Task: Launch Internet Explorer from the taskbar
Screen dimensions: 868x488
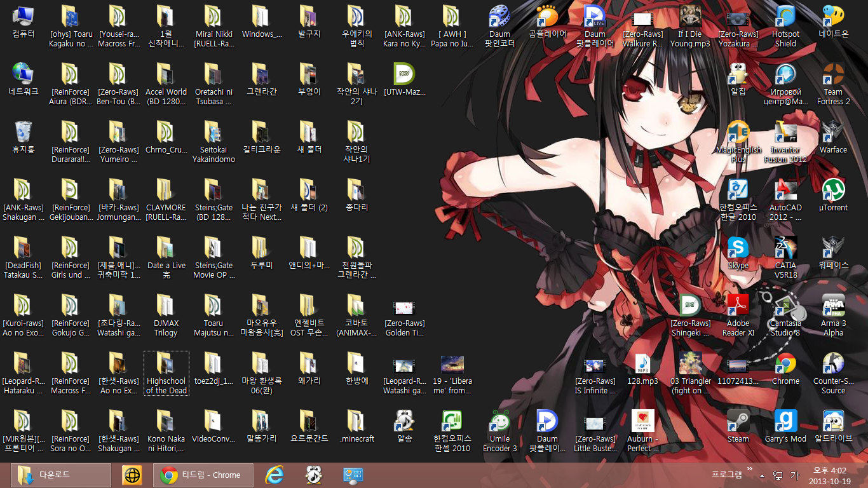Action: pyautogui.click(x=274, y=475)
